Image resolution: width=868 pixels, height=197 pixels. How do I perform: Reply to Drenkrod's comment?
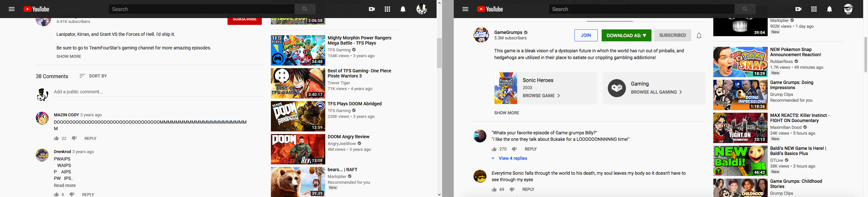pos(88,194)
